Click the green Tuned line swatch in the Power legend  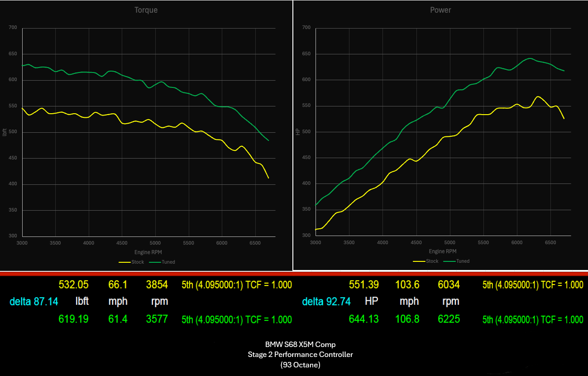450,261
